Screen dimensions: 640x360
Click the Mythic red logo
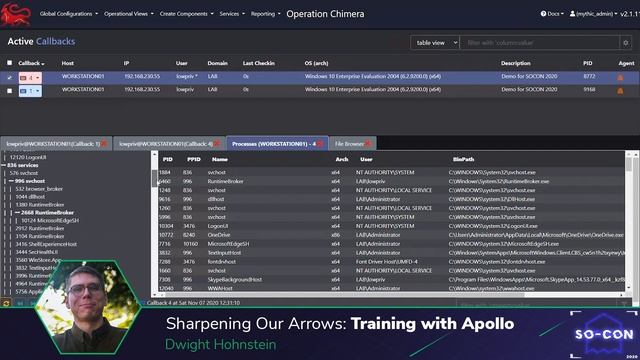pos(16,13)
